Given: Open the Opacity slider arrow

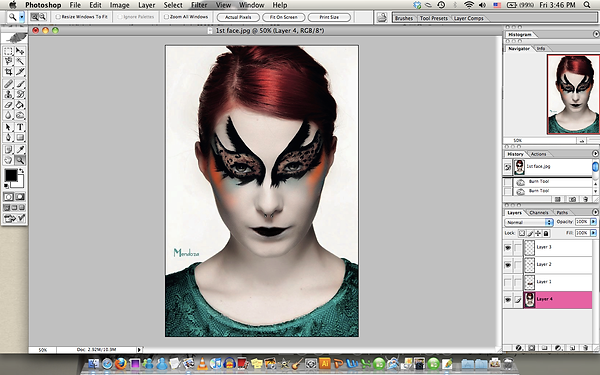Looking at the screenshot, I should [593, 222].
